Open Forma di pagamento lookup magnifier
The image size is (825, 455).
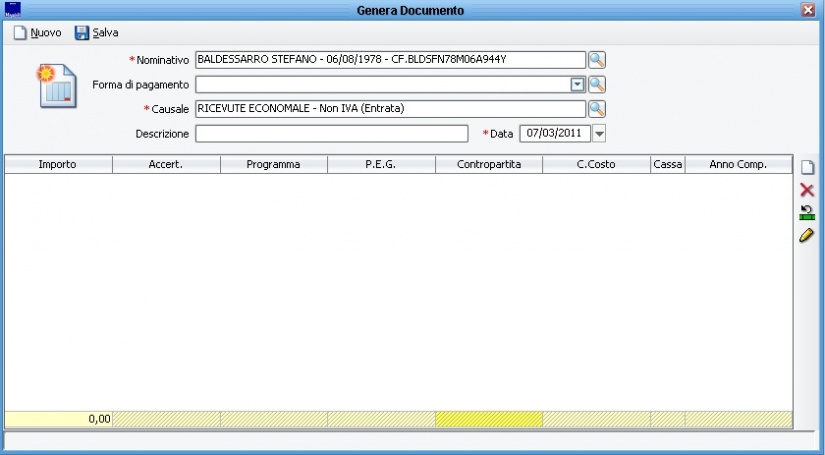point(597,85)
